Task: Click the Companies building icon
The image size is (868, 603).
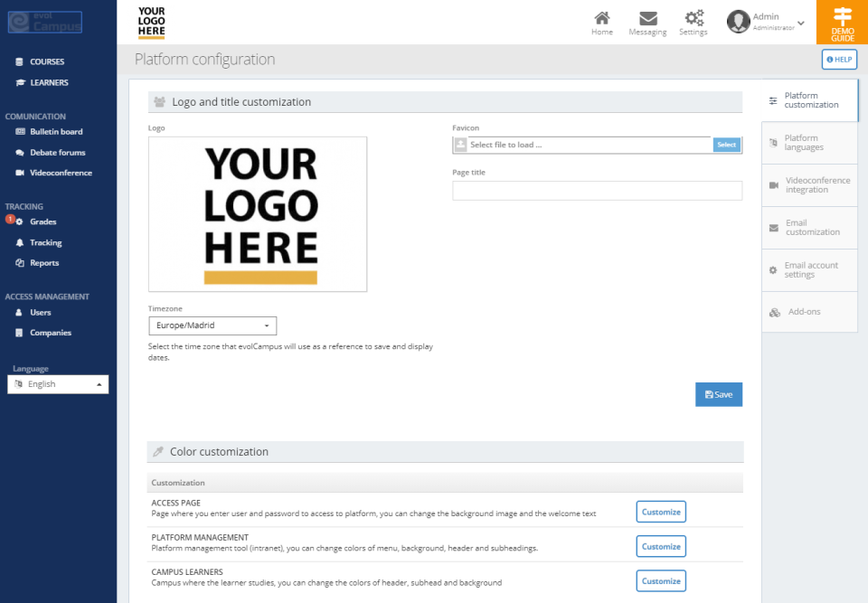Action: (x=19, y=333)
